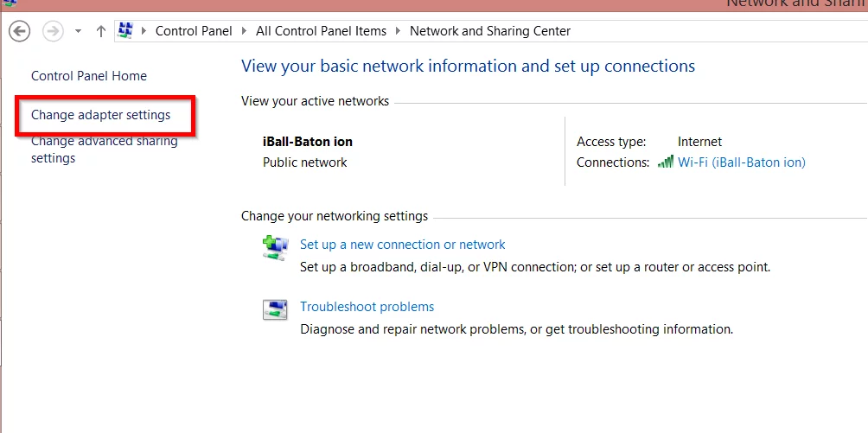Select All Control Panel Items breadcrumb
The height and width of the screenshot is (433, 868).
(x=321, y=31)
